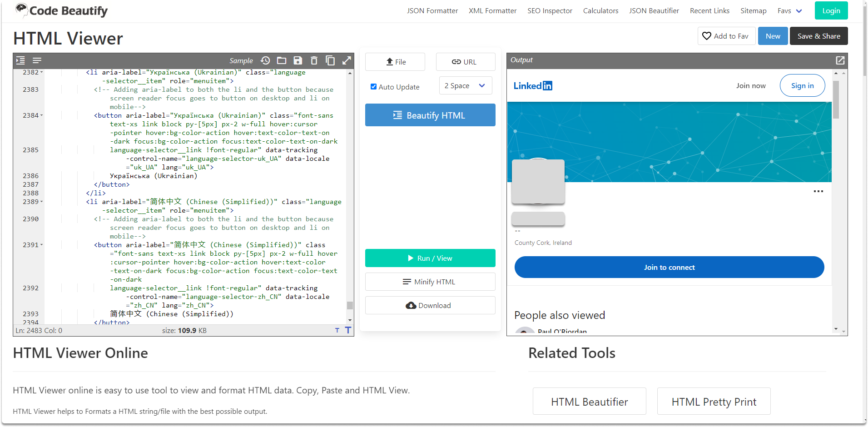Image resolution: width=868 pixels, height=427 pixels.
Task: Open the editor history icon
Action: 266,60
